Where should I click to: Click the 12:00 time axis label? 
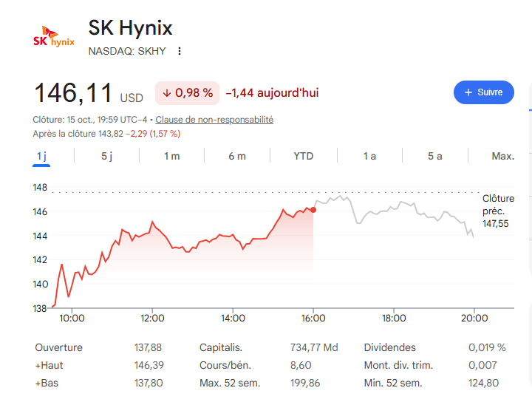coord(152,318)
